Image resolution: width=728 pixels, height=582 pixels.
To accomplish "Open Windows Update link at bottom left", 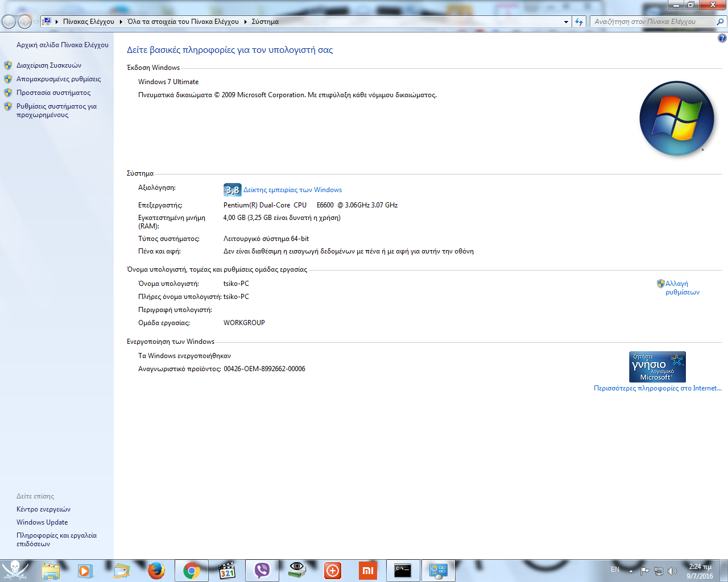I will click(x=42, y=522).
